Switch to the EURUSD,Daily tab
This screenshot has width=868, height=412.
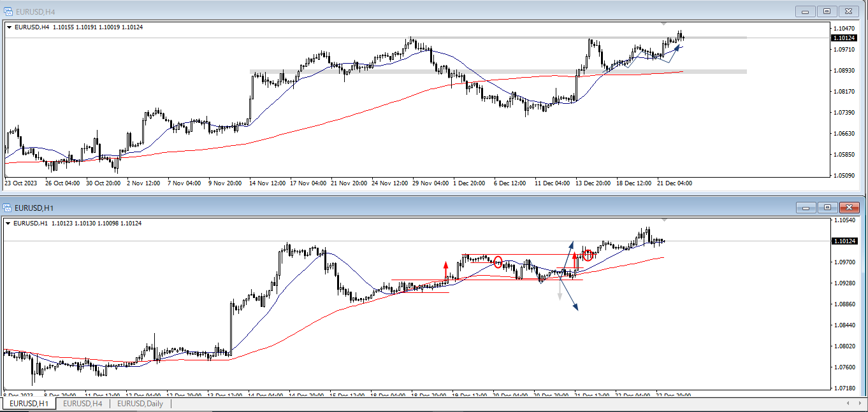(x=140, y=404)
